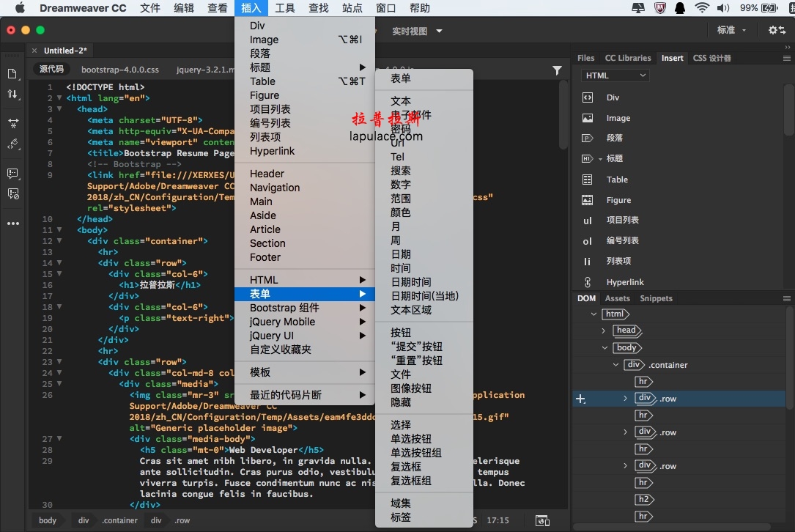The width and height of the screenshot is (795, 532).
Task: Click the sync settings gear icon
Action: tap(776, 30)
